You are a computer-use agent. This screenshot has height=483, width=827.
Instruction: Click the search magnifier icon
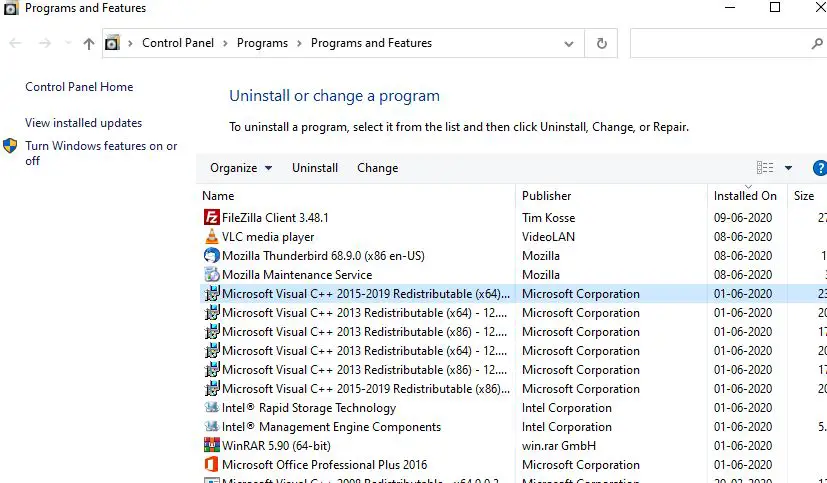[x=816, y=43]
